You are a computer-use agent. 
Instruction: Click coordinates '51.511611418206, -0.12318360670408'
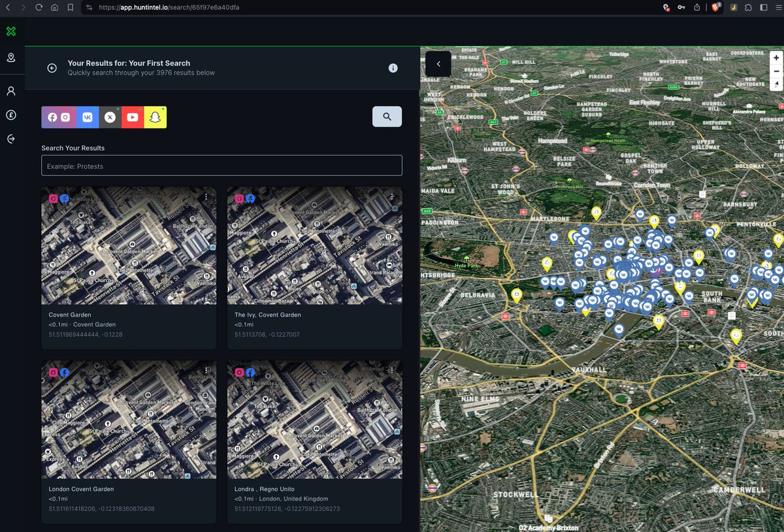pyautogui.click(x=101, y=509)
